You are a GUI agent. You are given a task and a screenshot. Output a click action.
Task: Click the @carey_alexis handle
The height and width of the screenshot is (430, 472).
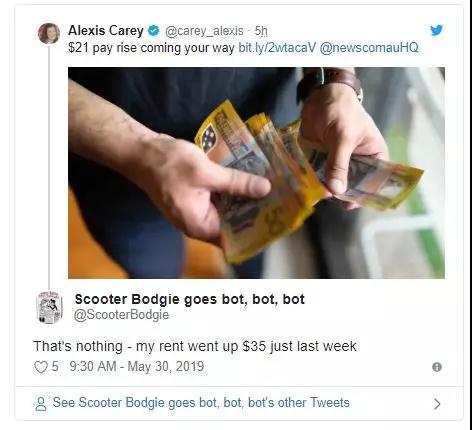pyautogui.click(x=204, y=31)
